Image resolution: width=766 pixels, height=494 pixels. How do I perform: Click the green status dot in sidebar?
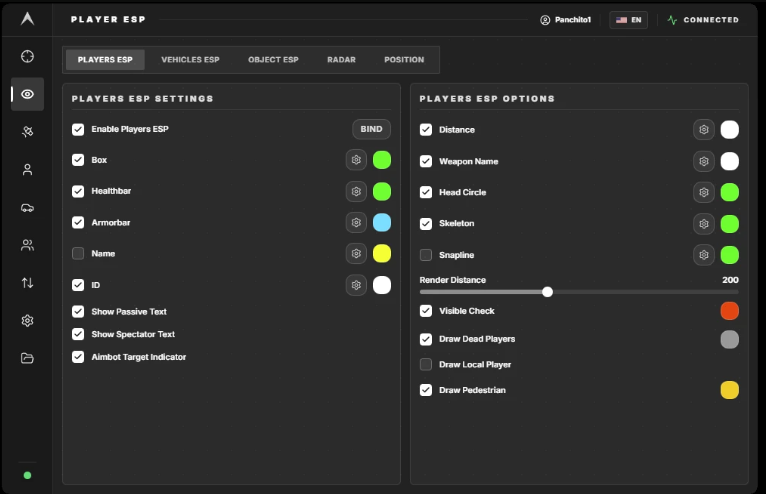tap(27, 475)
